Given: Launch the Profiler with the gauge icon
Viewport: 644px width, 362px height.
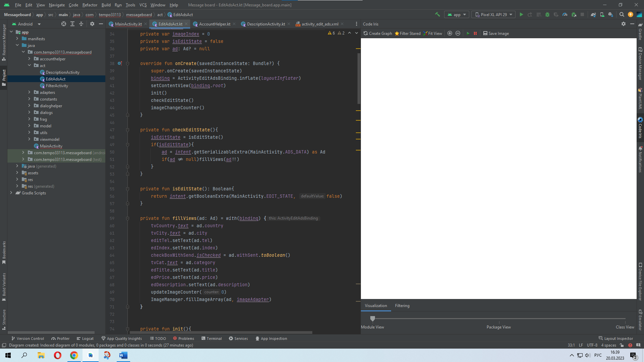Looking at the screenshot, I should [x=565, y=15].
